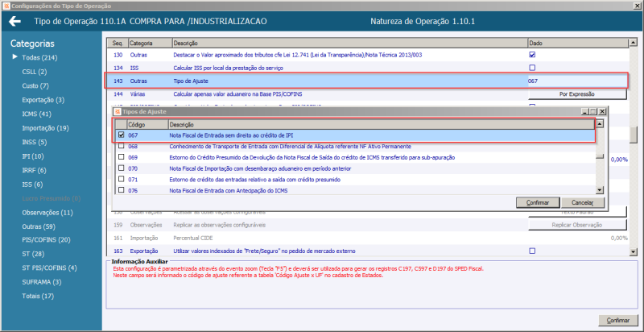Select the Estorno de crédito das entradas row

point(354,180)
